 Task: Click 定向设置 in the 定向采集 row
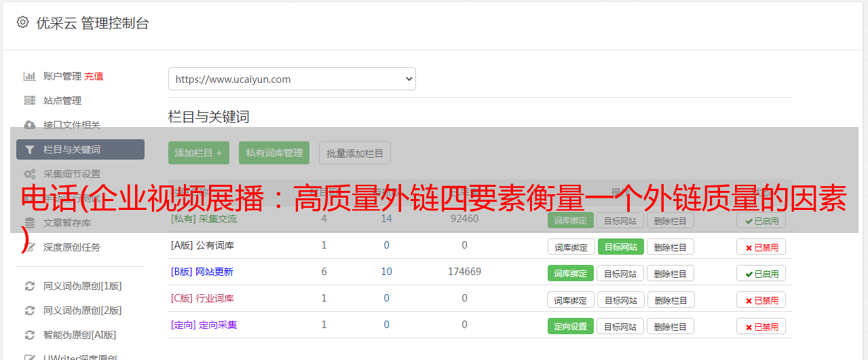571,326
